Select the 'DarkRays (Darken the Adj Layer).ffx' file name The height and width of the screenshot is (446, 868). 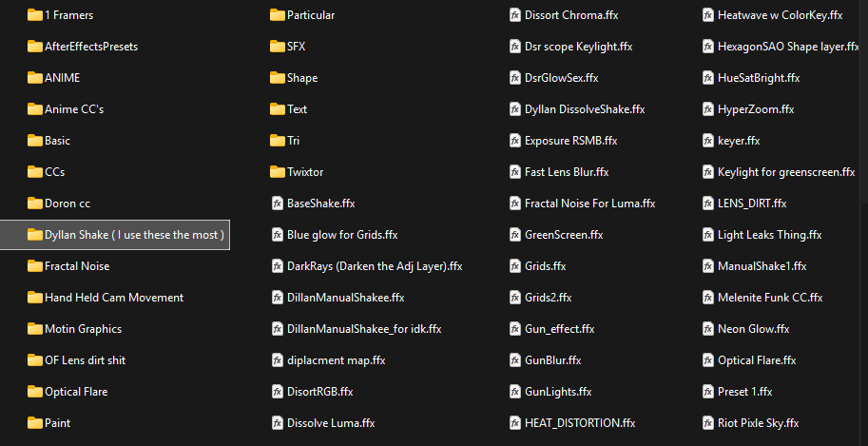[375, 266]
